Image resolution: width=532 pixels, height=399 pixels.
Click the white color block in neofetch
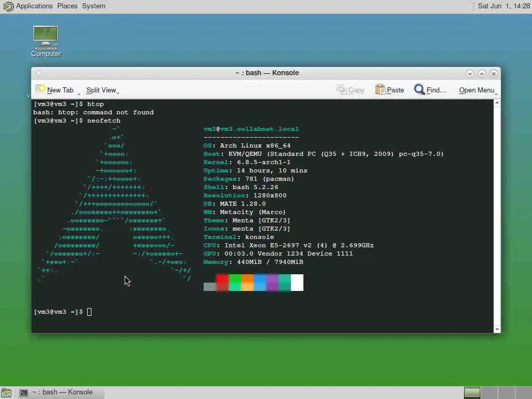297,283
